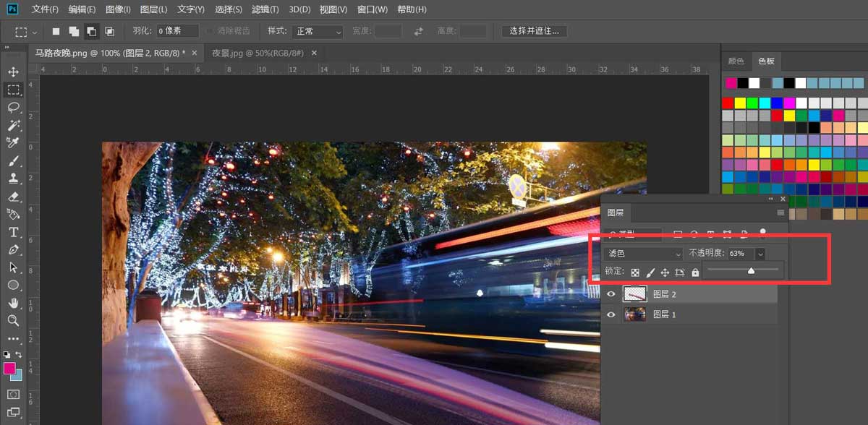Open the Edit Toolbar three-dots button
Screen dimensions: 868x425
pos(13,338)
